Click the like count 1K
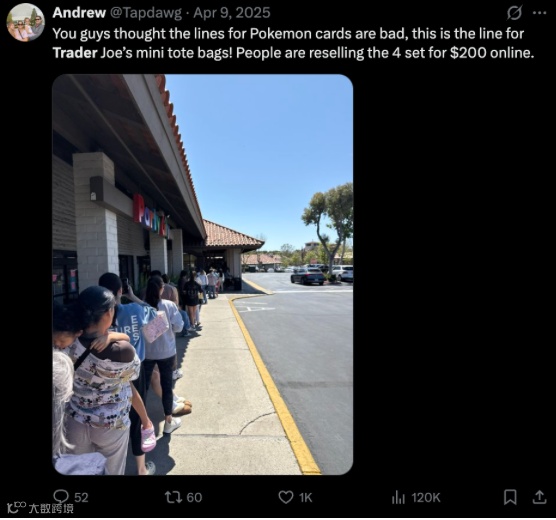Screen dimensions: 556x520 (306, 498)
